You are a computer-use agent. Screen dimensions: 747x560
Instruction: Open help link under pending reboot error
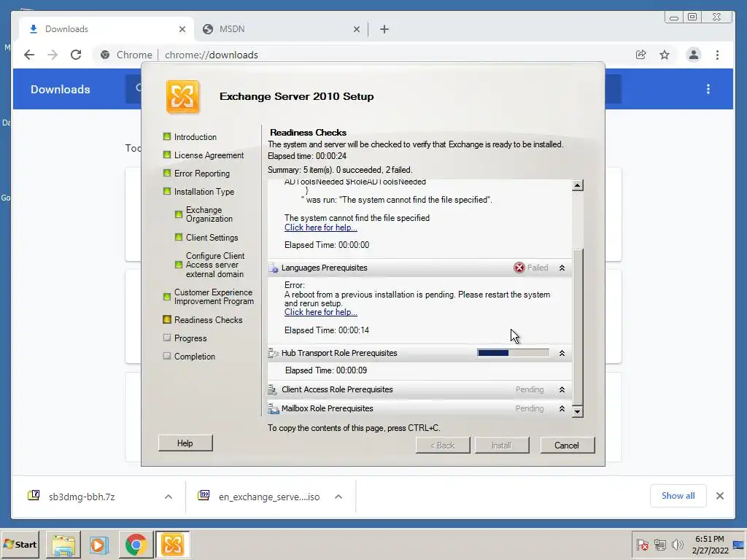tap(321, 312)
